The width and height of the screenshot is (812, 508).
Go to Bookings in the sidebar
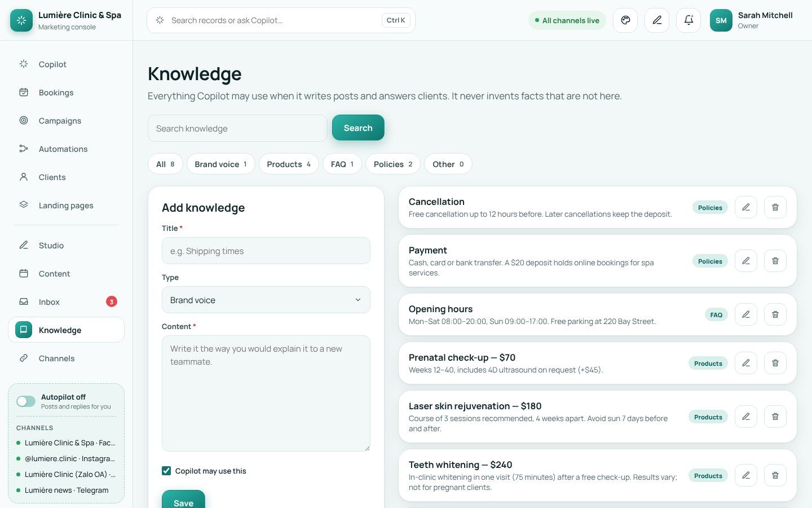[x=66, y=93]
